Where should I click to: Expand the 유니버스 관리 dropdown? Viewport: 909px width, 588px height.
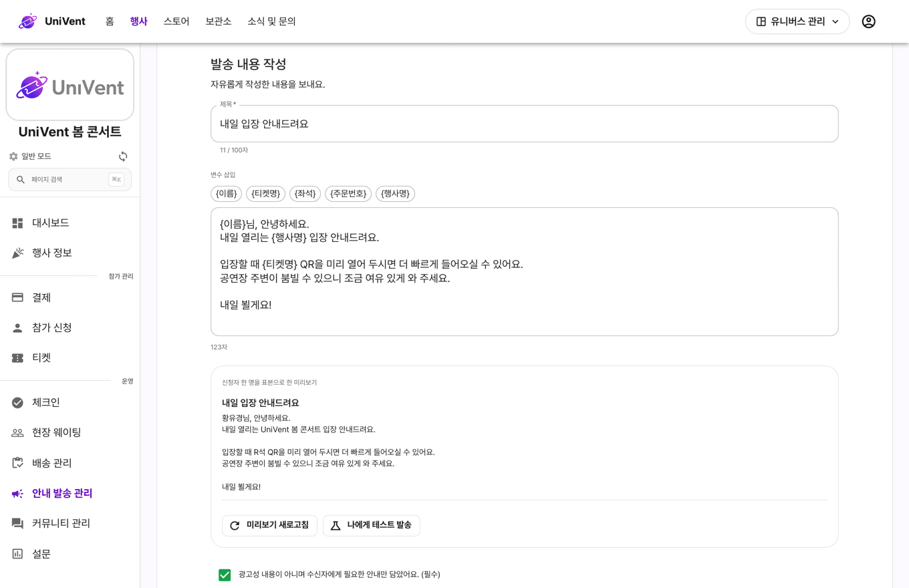point(797,21)
